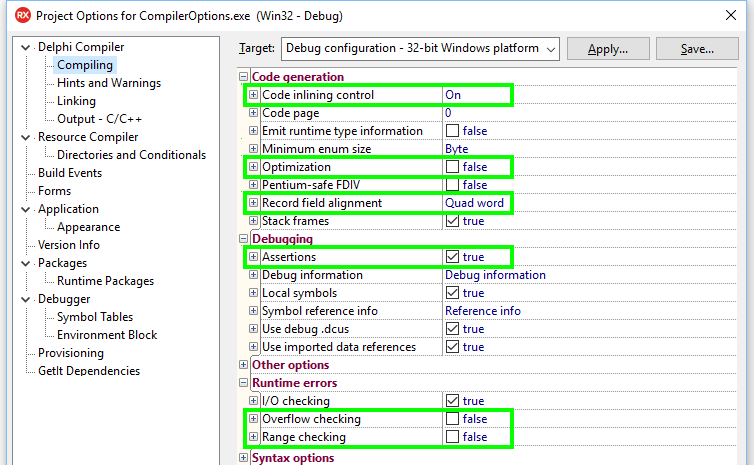The height and width of the screenshot is (465, 755).
Task: Click the RX application icon in title bar
Action: point(23,16)
